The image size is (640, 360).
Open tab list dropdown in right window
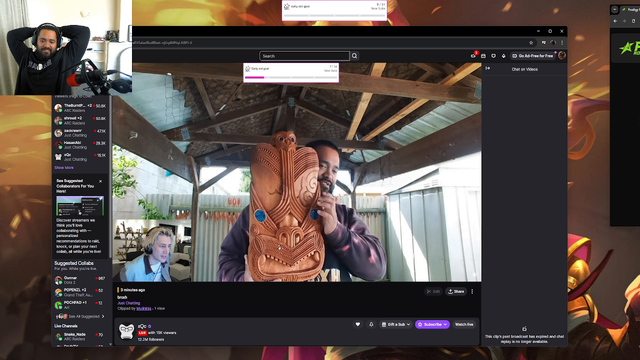(x=615, y=9)
